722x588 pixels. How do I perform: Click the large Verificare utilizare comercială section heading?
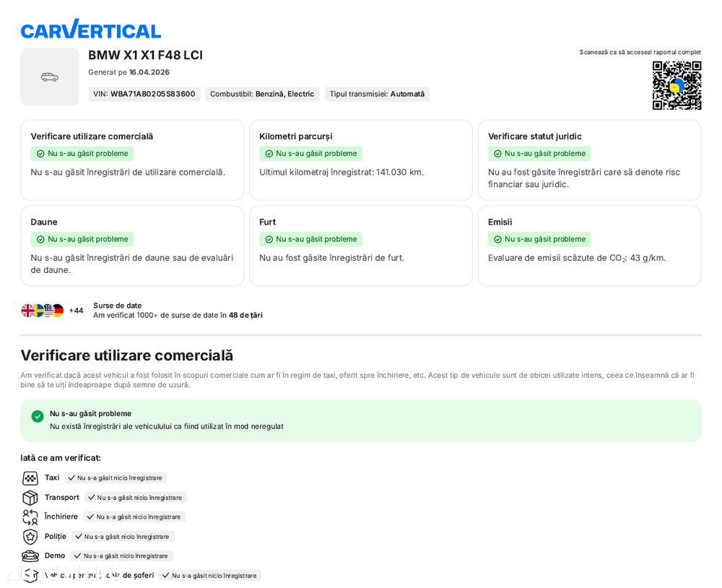pos(126,355)
